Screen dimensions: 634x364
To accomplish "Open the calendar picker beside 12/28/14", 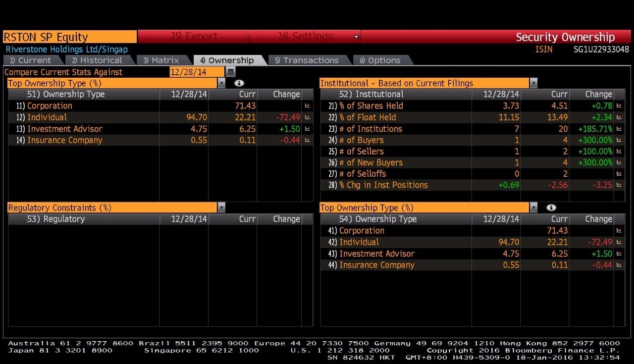I will pyautogui.click(x=231, y=72).
